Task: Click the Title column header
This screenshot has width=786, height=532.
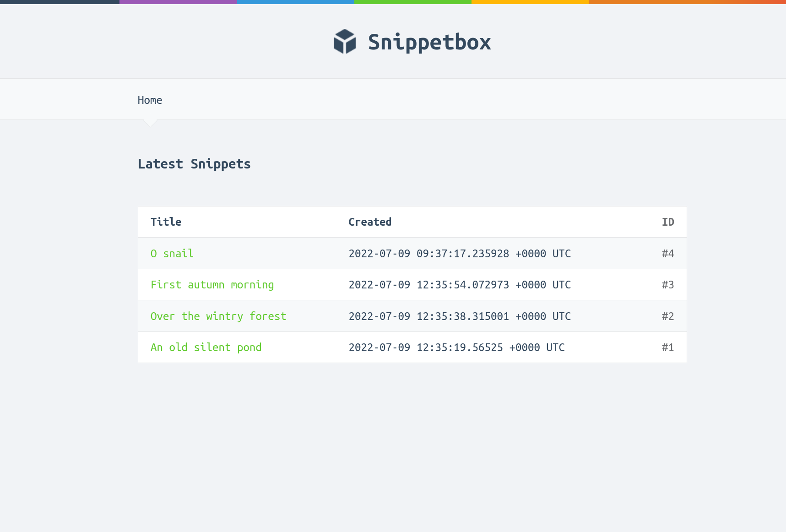Action: pyautogui.click(x=166, y=222)
